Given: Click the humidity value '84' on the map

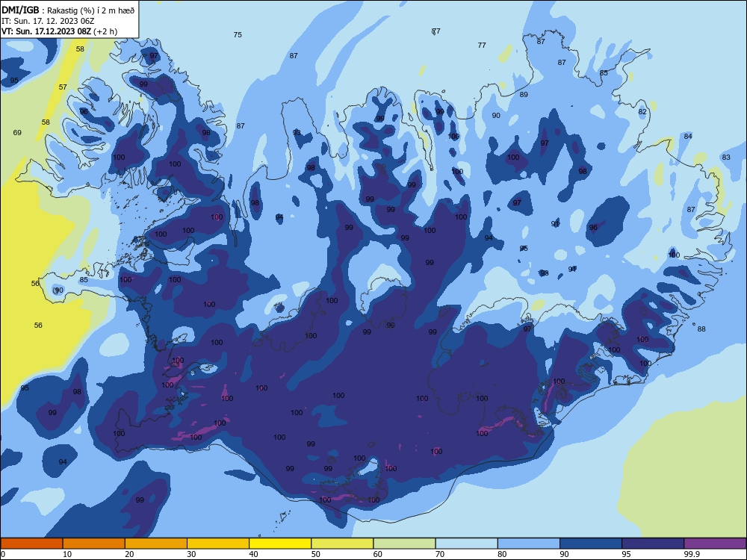Looking at the screenshot, I should pos(688,136).
